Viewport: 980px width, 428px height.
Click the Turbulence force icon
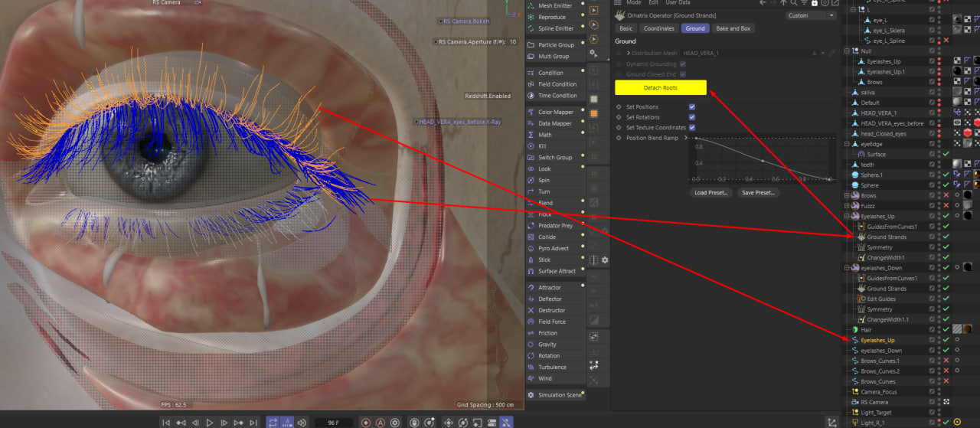[x=532, y=368]
